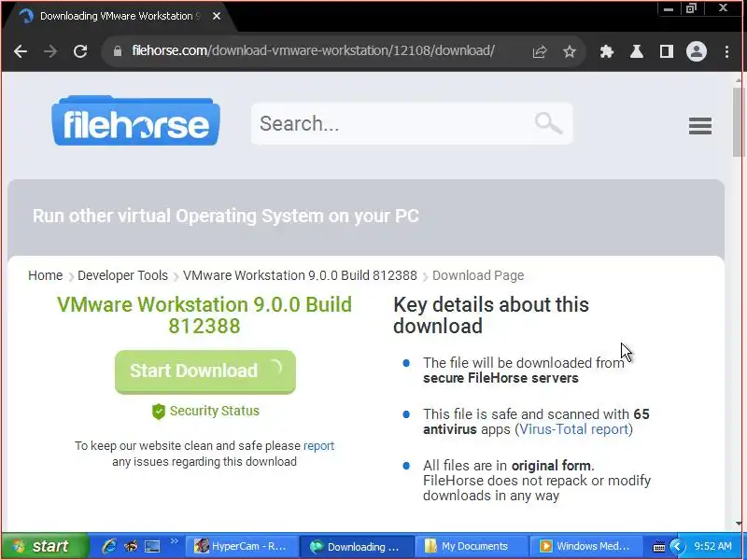Open the hamburger site menu

click(699, 126)
